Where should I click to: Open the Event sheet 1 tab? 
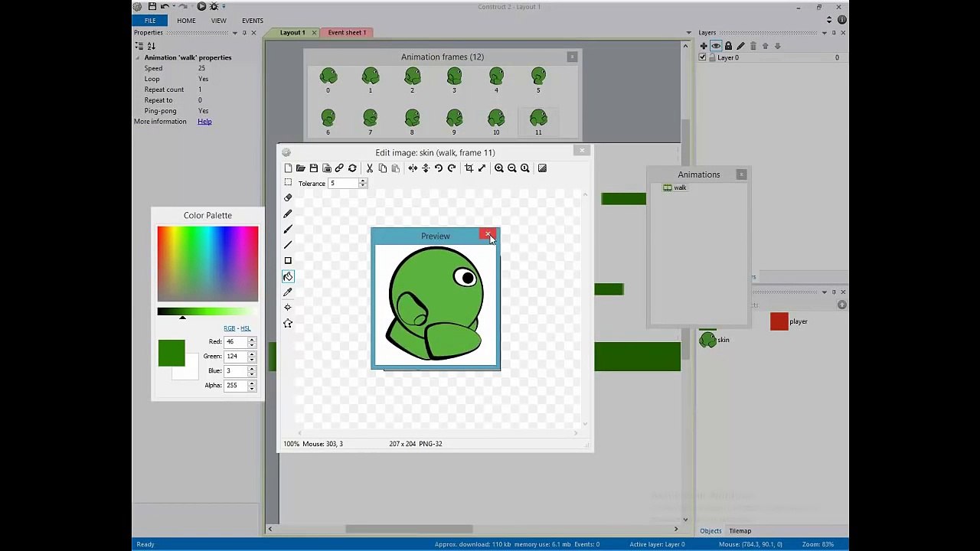[347, 33]
